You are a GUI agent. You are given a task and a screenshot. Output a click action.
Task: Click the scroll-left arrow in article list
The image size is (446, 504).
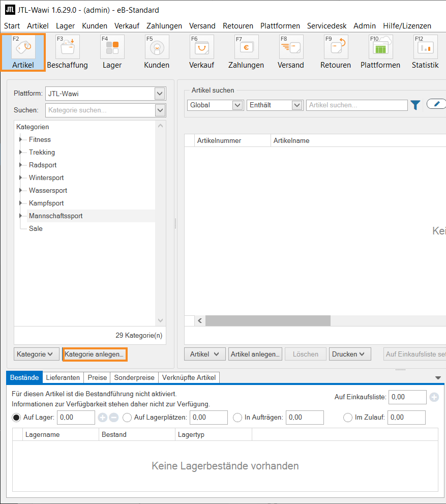pyautogui.click(x=200, y=321)
